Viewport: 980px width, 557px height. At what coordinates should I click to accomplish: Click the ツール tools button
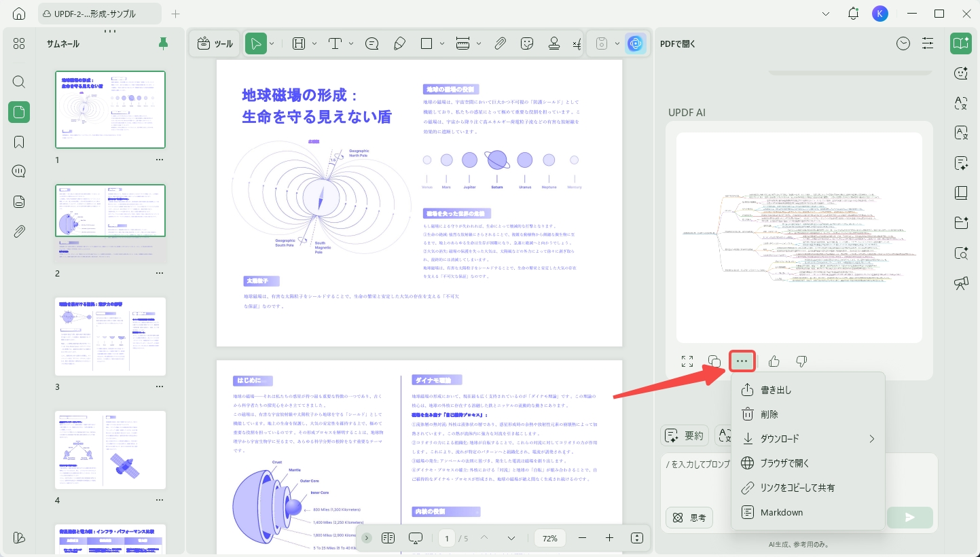pos(215,43)
